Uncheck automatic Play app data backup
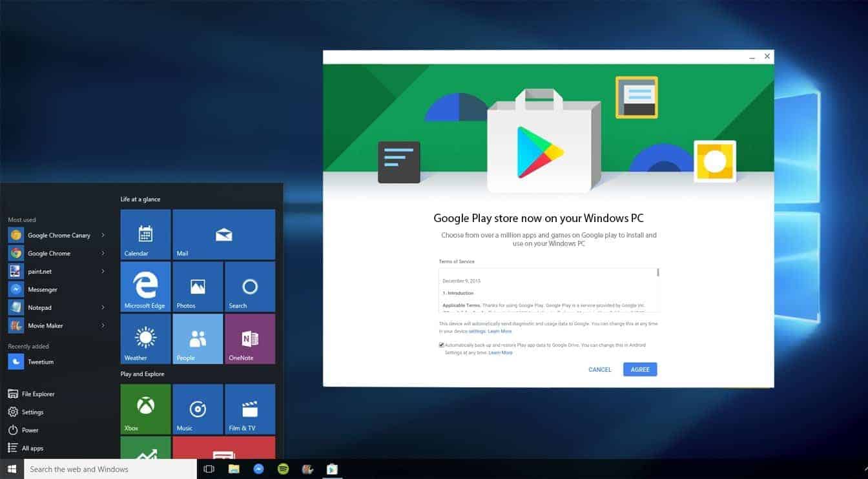The image size is (868, 479). (440, 345)
